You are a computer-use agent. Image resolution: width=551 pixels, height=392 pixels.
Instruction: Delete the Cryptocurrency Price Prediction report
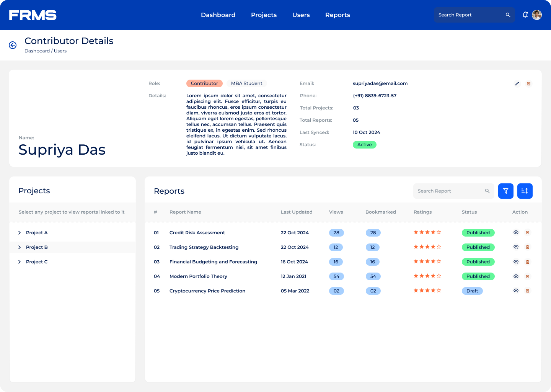pyautogui.click(x=528, y=291)
